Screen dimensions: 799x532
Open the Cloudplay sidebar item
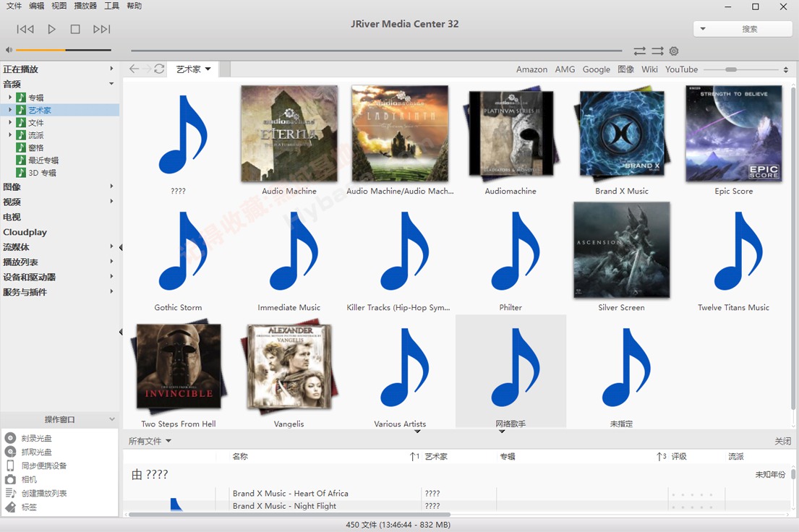click(x=25, y=232)
